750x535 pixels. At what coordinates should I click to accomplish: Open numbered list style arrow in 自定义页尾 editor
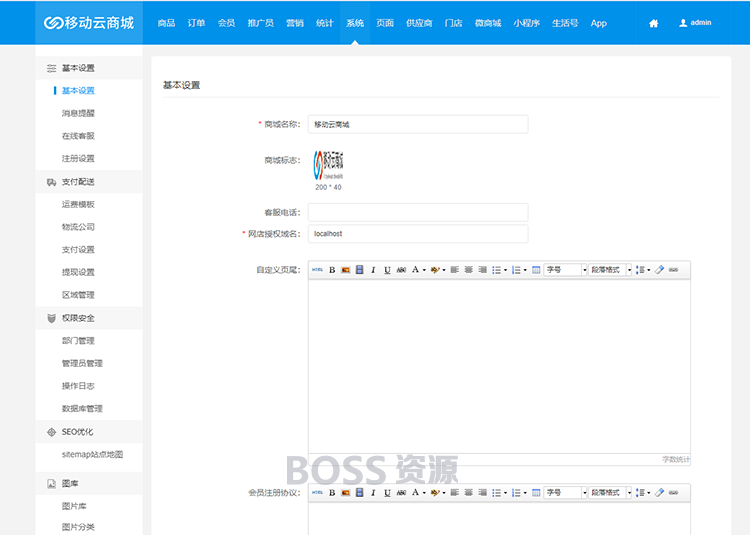[525, 270]
